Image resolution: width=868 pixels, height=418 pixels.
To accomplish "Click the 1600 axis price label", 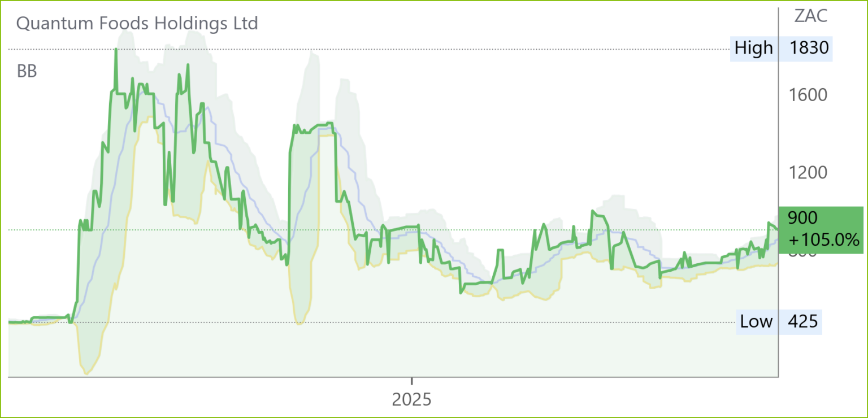I will click(x=809, y=94).
